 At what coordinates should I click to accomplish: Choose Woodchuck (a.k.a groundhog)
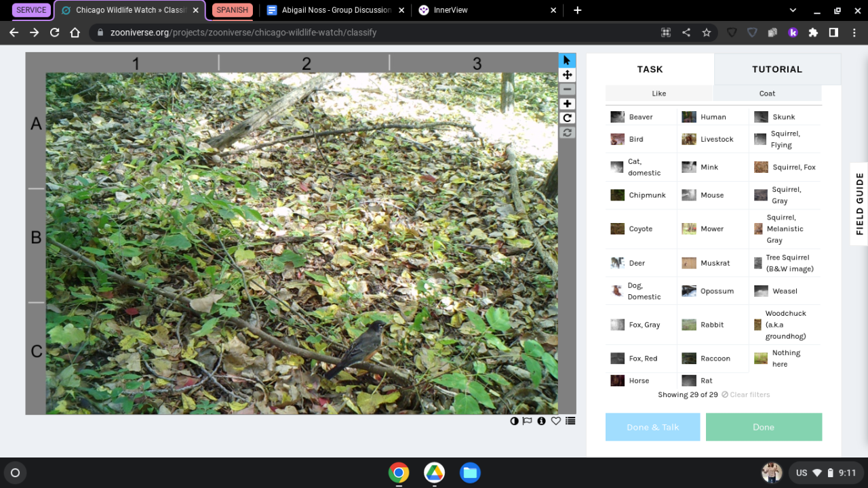[785, 325]
